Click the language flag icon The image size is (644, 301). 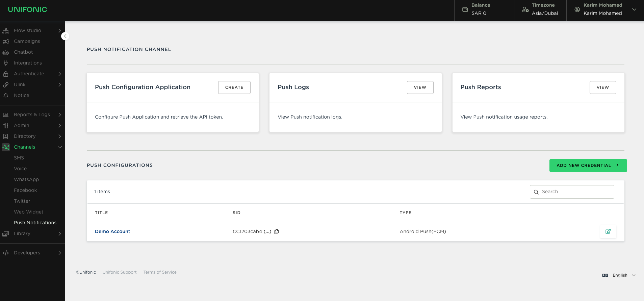[x=605, y=275]
